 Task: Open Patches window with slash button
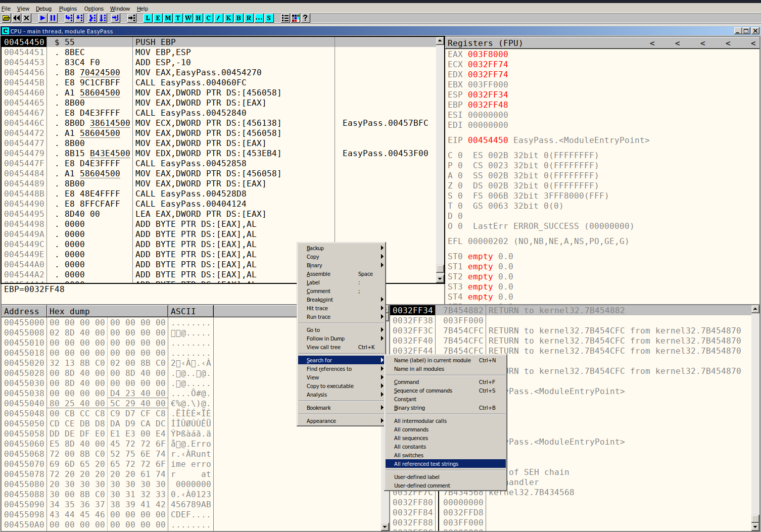pyautogui.click(x=219, y=18)
